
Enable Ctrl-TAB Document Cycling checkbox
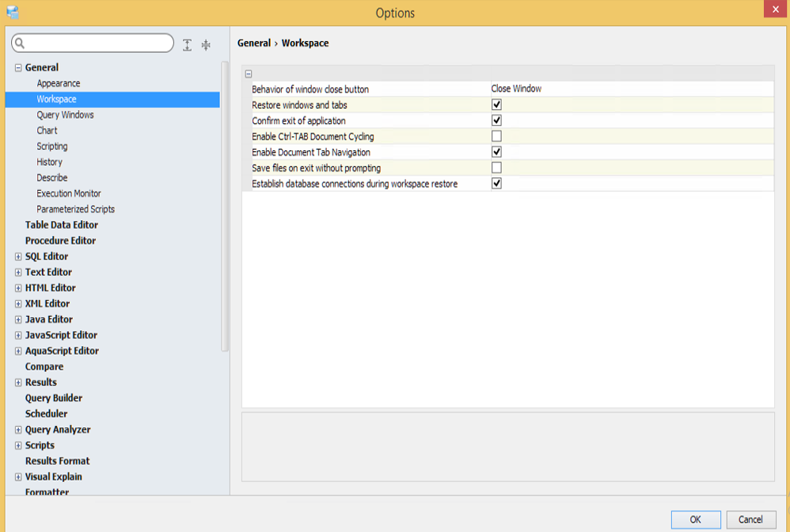496,136
